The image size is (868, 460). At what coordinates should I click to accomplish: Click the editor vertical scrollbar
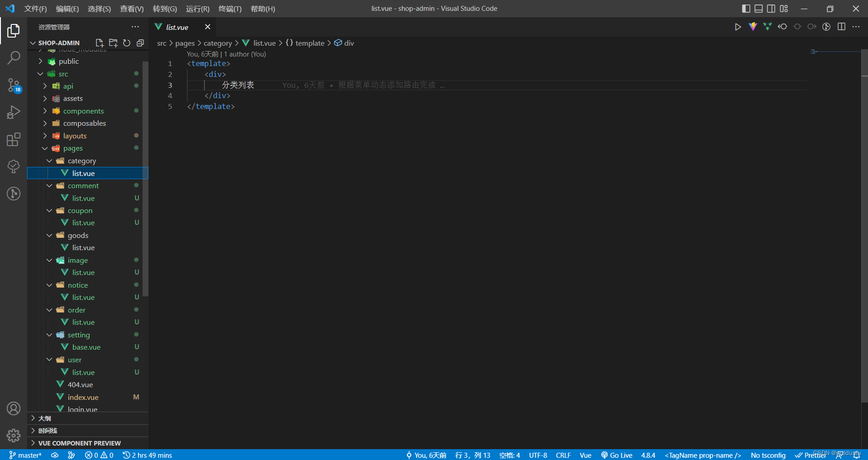click(x=864, y=226)
